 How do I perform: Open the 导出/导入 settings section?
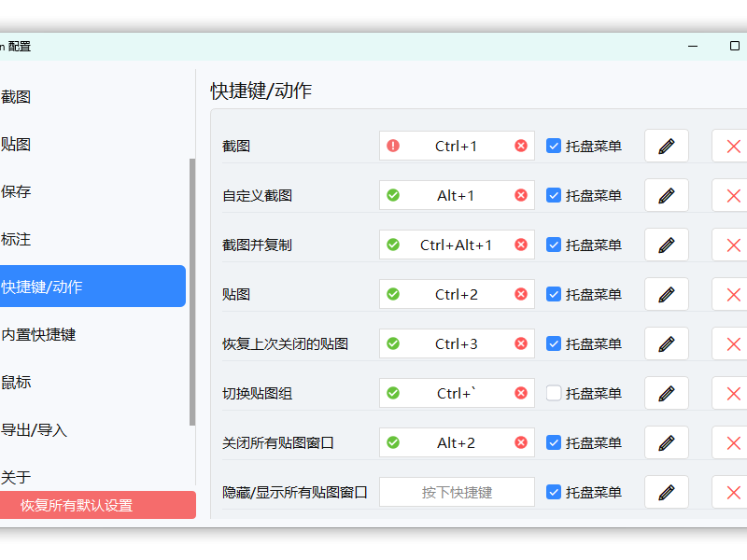point(92,430)
